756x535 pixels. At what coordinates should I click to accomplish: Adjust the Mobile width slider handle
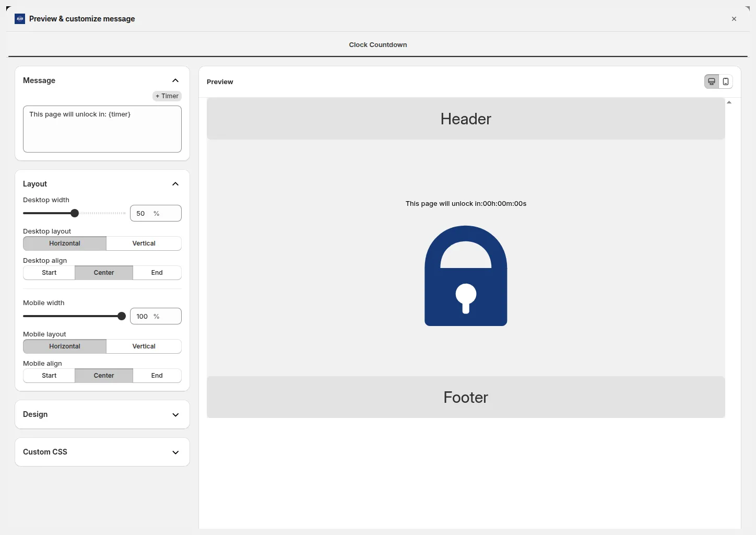coord(122,316)
